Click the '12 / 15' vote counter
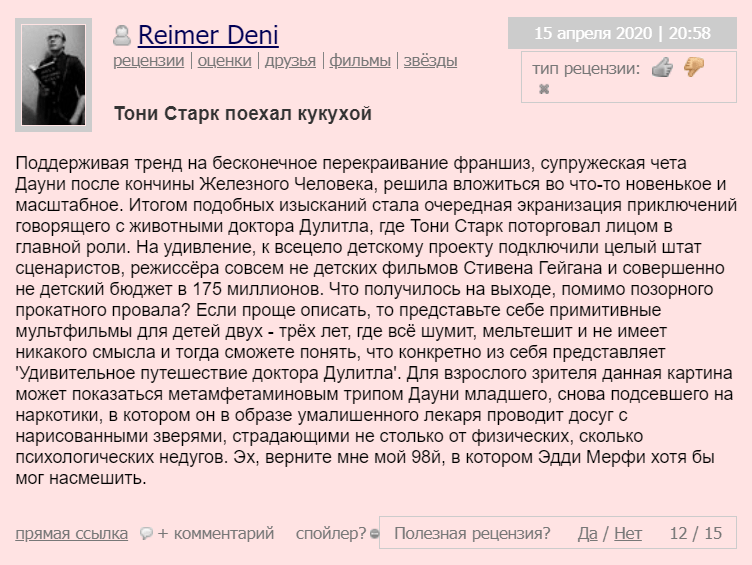Viewport: 752px width, 565px height. (695, 533)
